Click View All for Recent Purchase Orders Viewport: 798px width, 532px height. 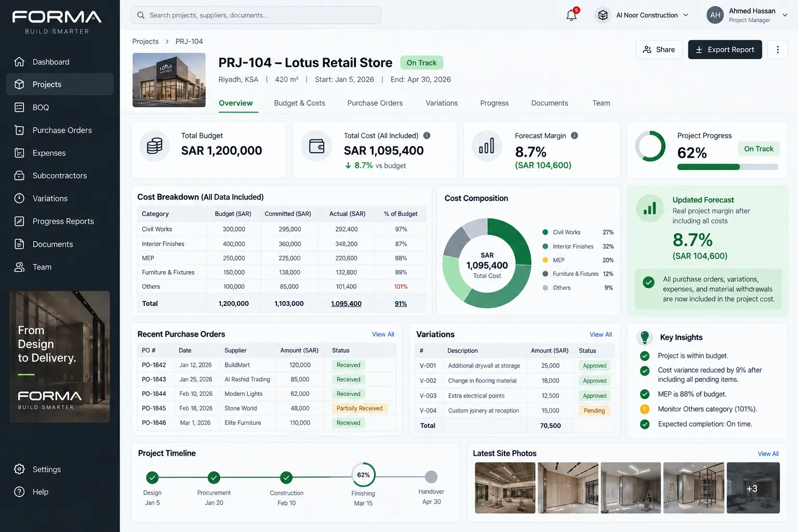383,334
